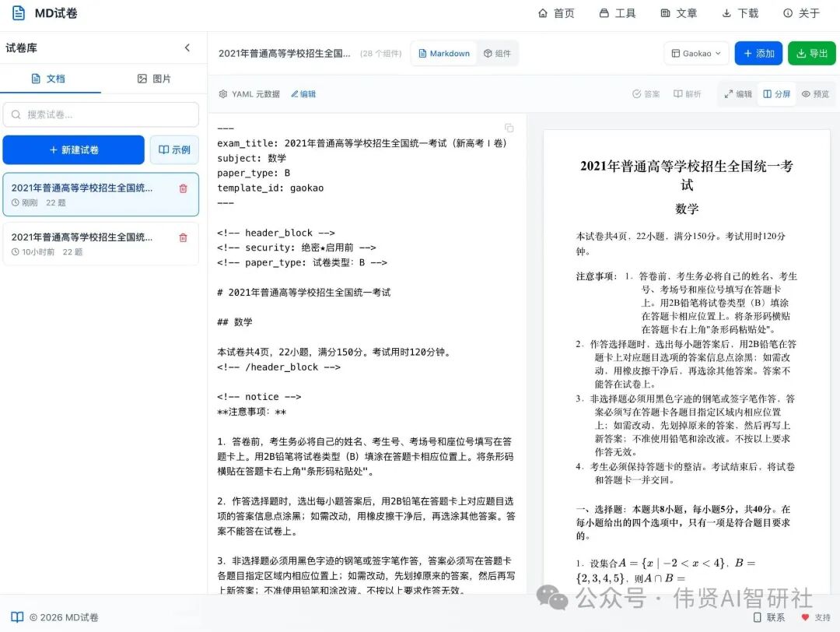Image resolution: width=840 pixels, height=632 pixels.
Task: Open the 工具 navigation item
Action: coord(618,13)
